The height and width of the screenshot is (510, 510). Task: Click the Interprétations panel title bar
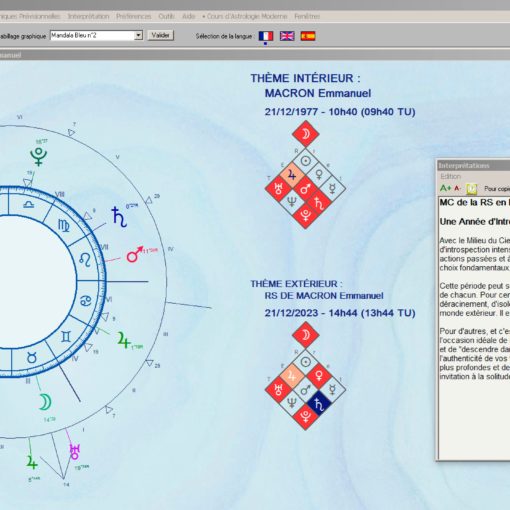coord(473,165)
